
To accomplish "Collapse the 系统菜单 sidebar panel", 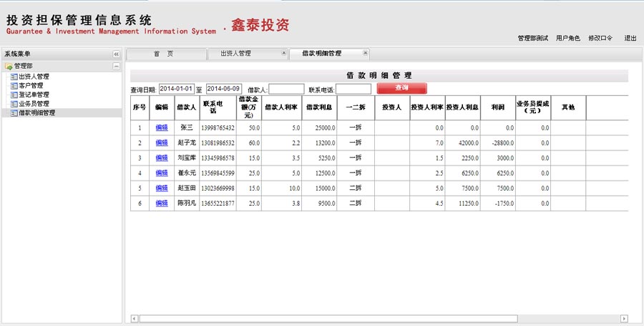I will pyautogui.click(x=116, y=54).
